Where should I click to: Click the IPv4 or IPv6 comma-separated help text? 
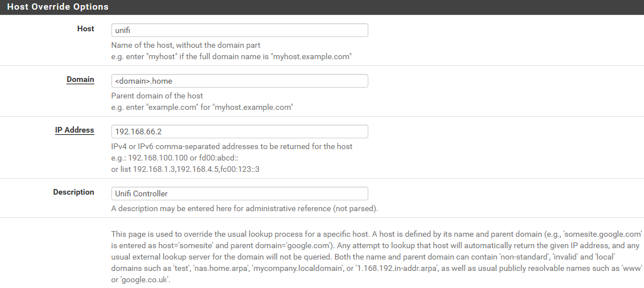(x=232, y=146)
